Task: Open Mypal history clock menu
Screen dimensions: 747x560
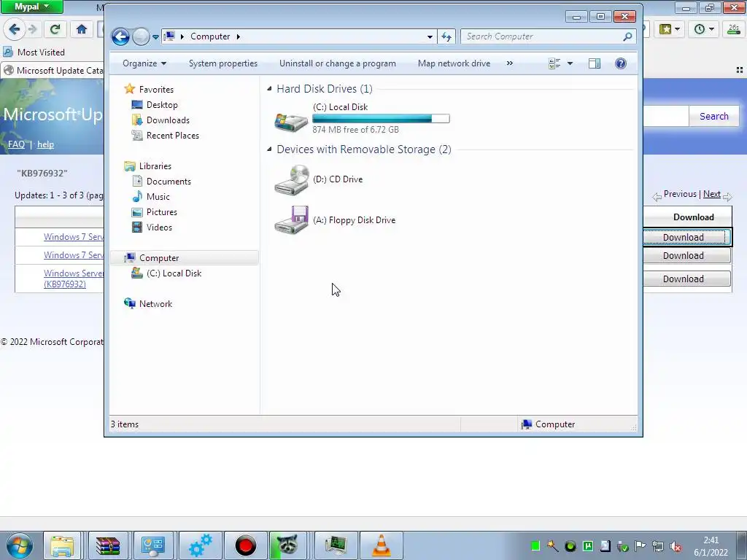Action: (x=704, y=29)
